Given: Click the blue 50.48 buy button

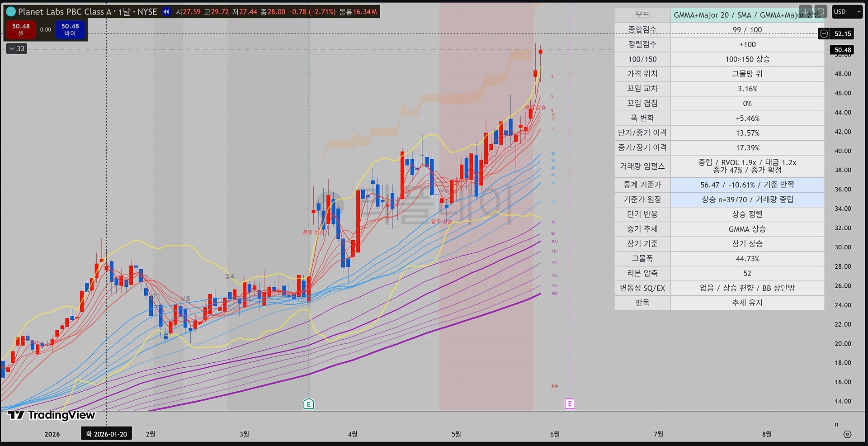Looking at the screenshot, I should (70, 29).
